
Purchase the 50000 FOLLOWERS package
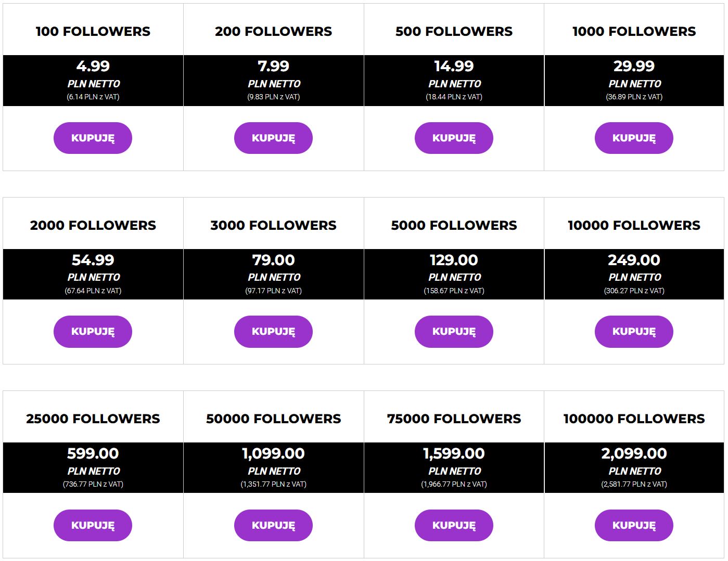273,525
